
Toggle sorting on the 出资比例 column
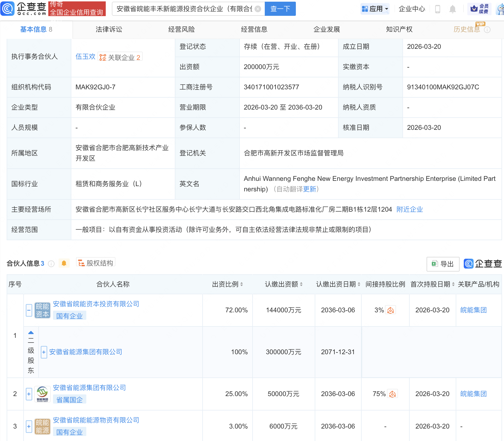tap(242, 284)
